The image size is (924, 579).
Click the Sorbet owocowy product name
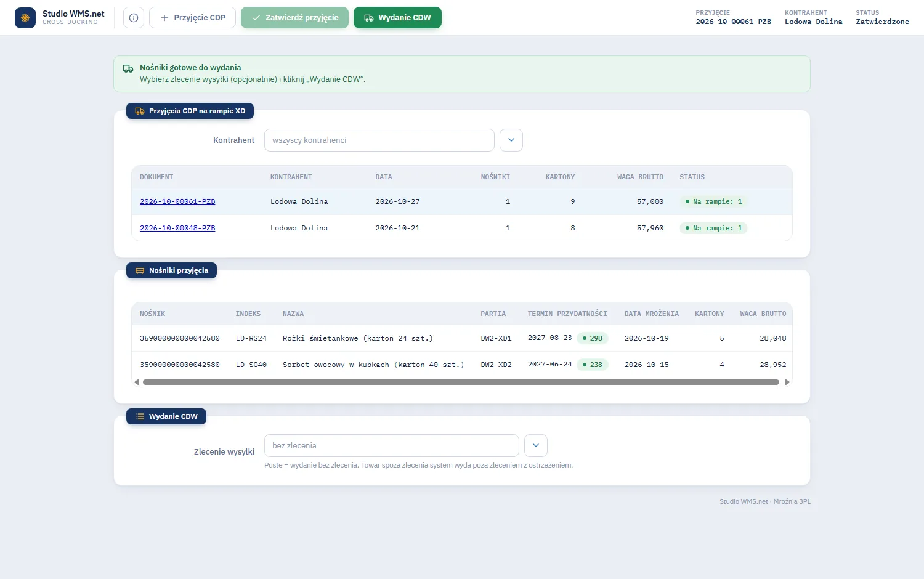(373, 365)
